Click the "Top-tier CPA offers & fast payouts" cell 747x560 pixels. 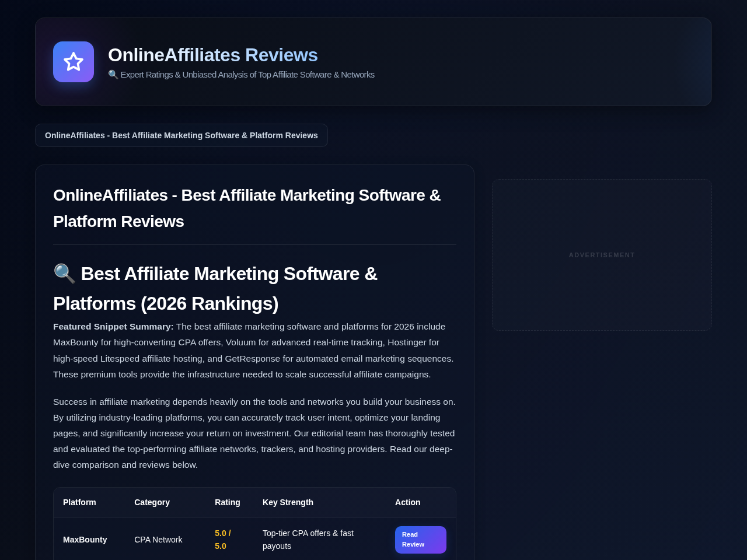[x=308, y=540]
